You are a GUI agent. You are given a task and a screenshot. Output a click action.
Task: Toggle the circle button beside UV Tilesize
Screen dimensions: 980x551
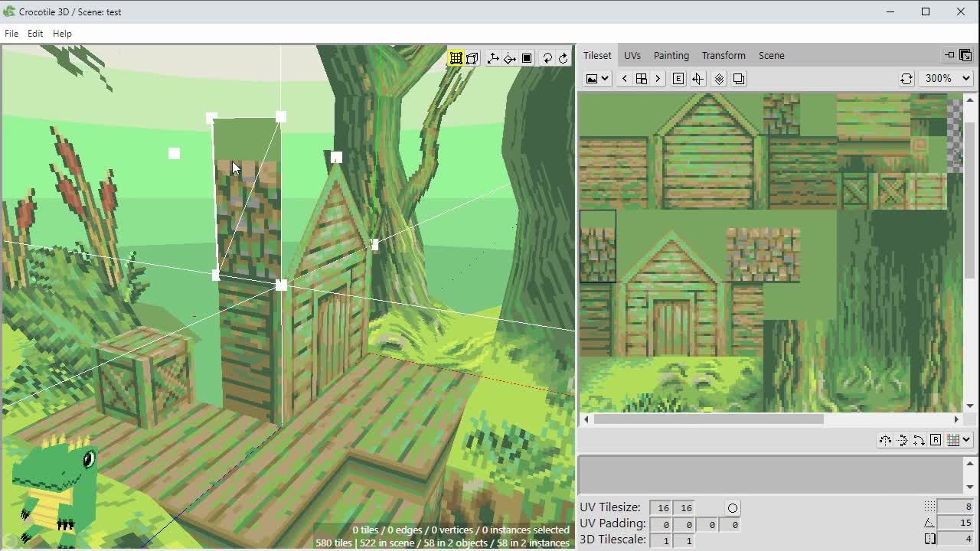click(732, 508)
